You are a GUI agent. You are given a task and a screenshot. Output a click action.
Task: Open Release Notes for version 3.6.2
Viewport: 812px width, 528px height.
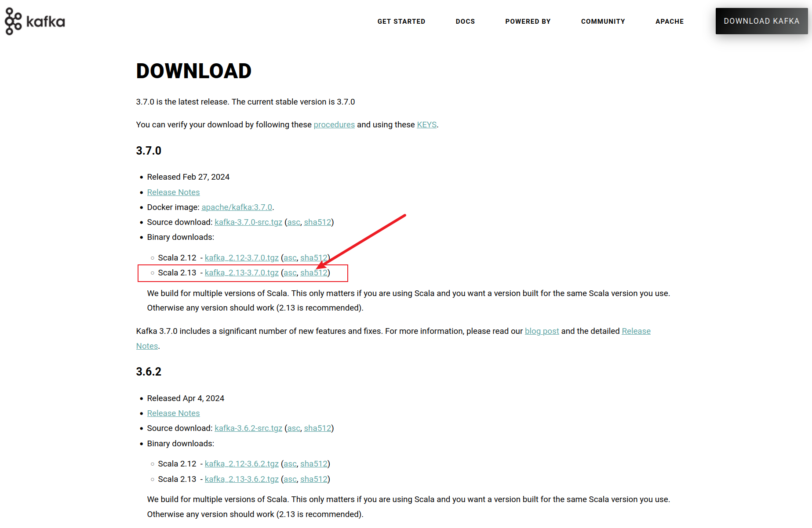pos(173,413)
